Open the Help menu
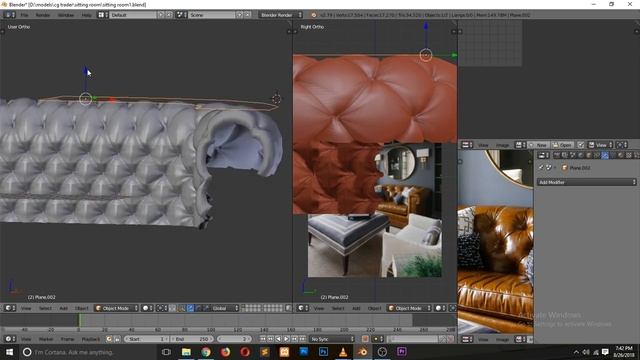640x360 pixels. pos(87,15)
